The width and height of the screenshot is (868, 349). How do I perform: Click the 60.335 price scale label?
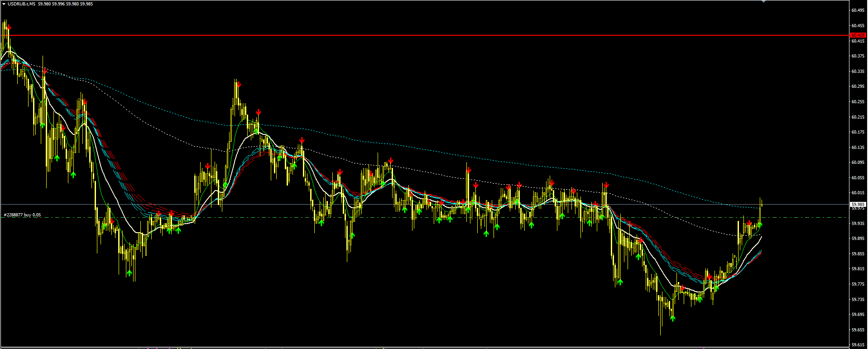857,71
